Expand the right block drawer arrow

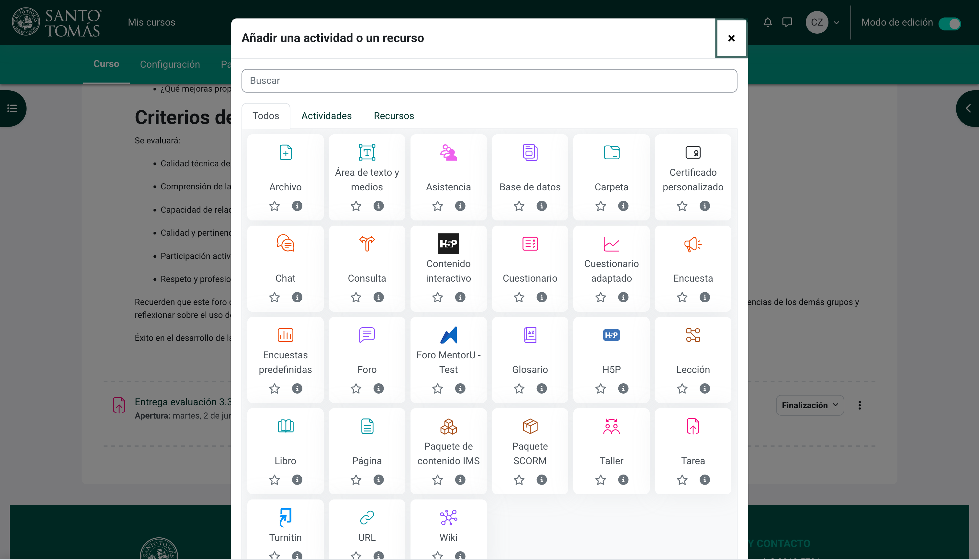pyautogui.click(x=968, y=108)
